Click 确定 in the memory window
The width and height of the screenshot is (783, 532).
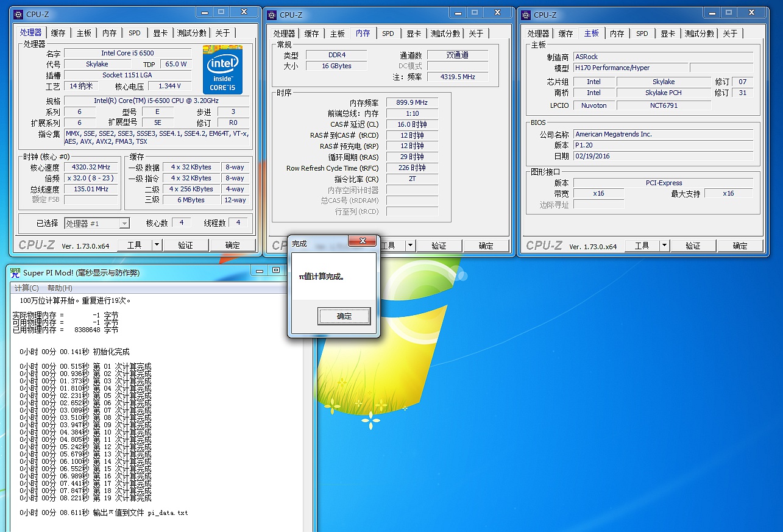486,246
